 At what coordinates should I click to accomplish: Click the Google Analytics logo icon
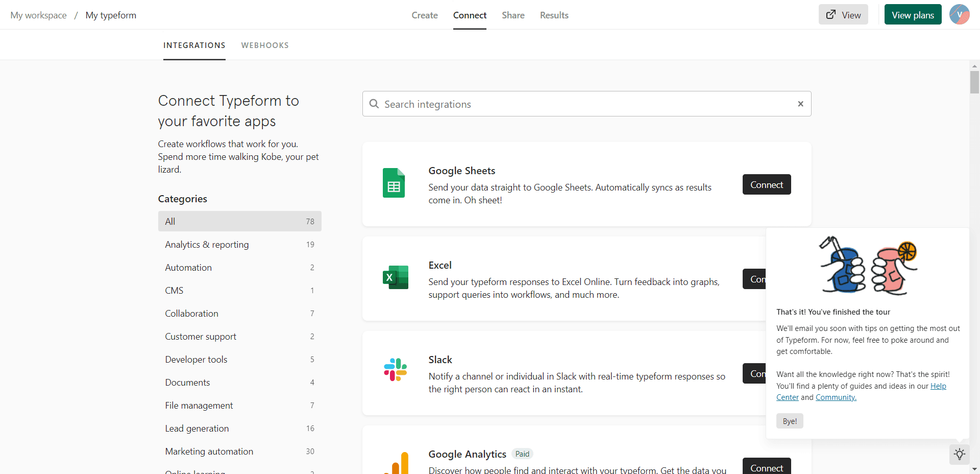(397, 463)
